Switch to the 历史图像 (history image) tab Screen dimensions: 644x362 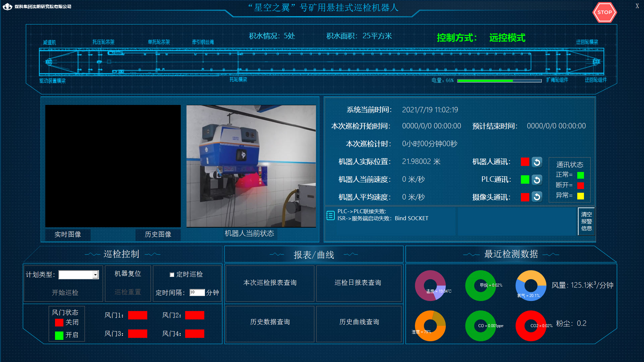click(x=158, y=234)
